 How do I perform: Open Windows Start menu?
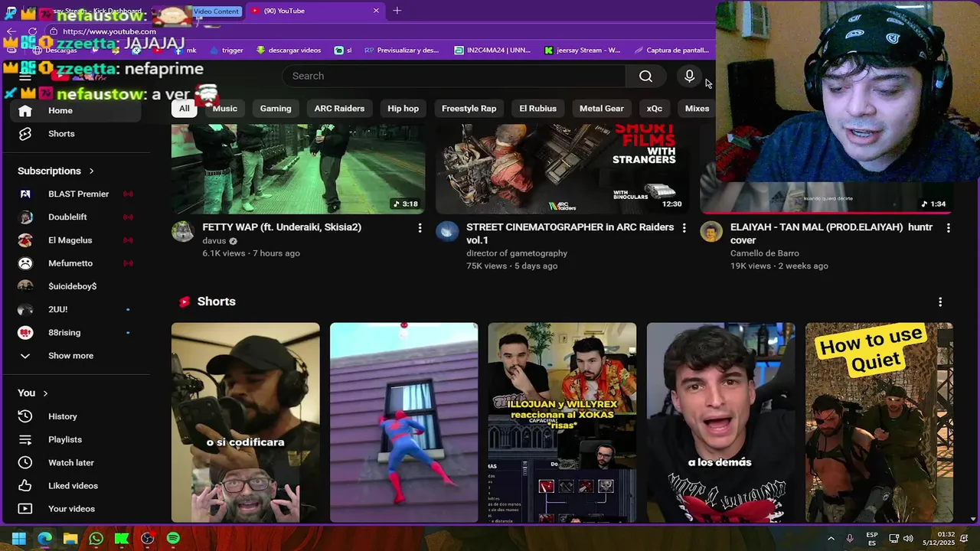[19, 539]
